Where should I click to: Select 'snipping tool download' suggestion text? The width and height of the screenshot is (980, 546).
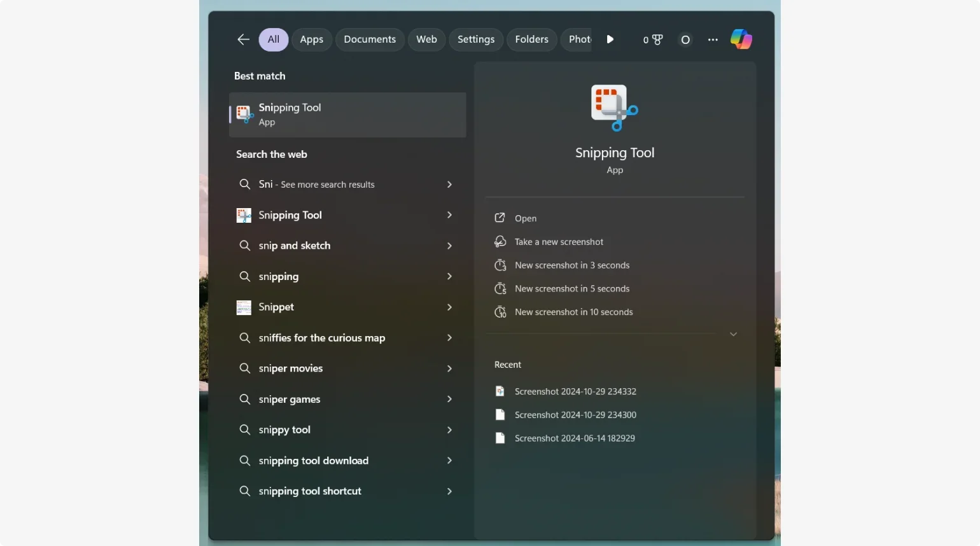click(x=314, y=461)
